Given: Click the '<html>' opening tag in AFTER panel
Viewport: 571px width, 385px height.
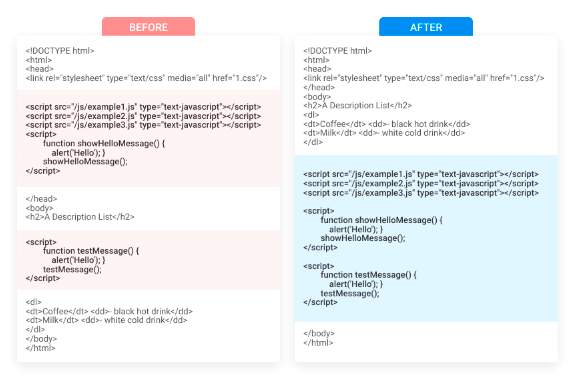Looking at the screenshot, I should coord(316,60).
